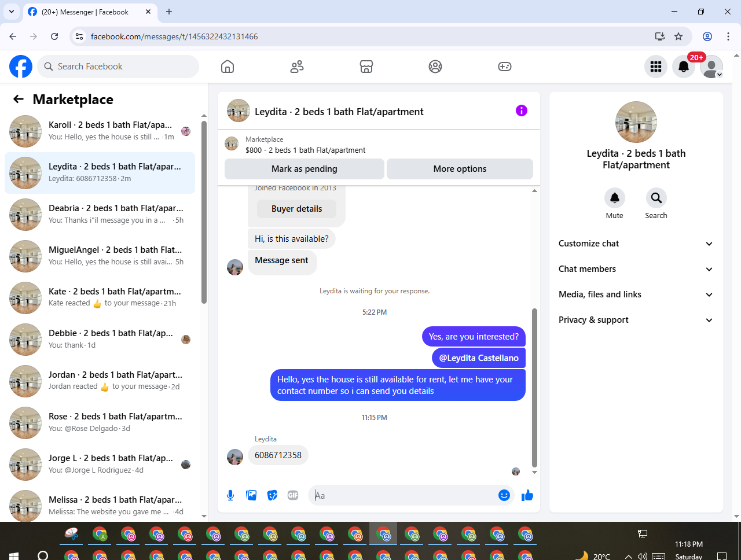Image resolution: width=741 pixels, height=560 pixels.
Task: Click the Messenger | Facebook browser tab
Action: point(90,12)
